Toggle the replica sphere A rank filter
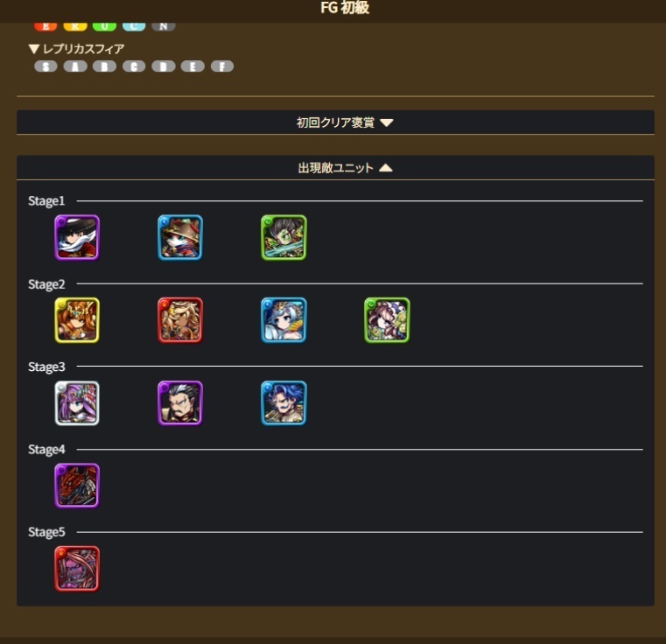The image size is (666, 644). click(75, 66)
